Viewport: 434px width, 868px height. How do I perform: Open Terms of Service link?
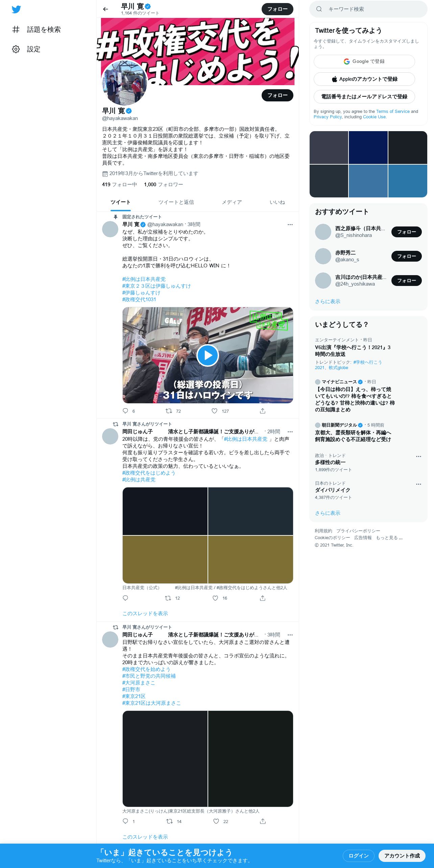393,111
